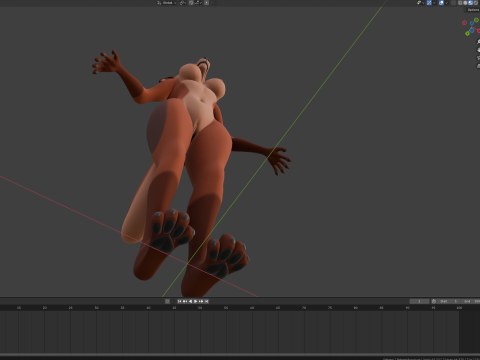Click the End frame field
Image resolution: width=480 pixels, height=360 pixels.
click(470, 301)
